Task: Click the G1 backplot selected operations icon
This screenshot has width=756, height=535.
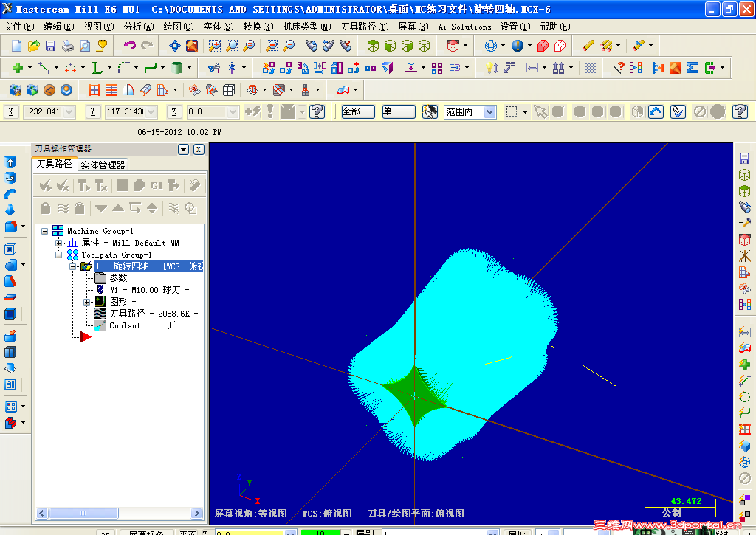Action: [x=157, y=186]
